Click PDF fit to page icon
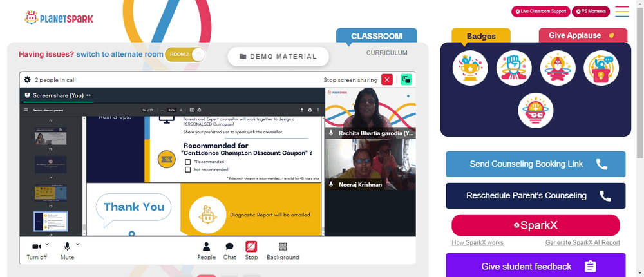The image size is (644, 277). point(192,110)
